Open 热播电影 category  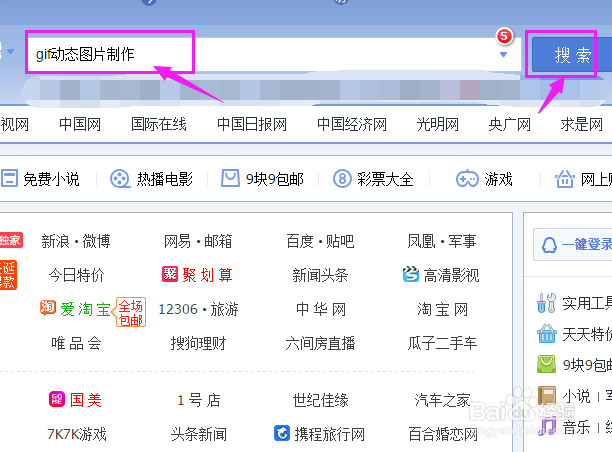pyautogui.click(x=165, y=179)
